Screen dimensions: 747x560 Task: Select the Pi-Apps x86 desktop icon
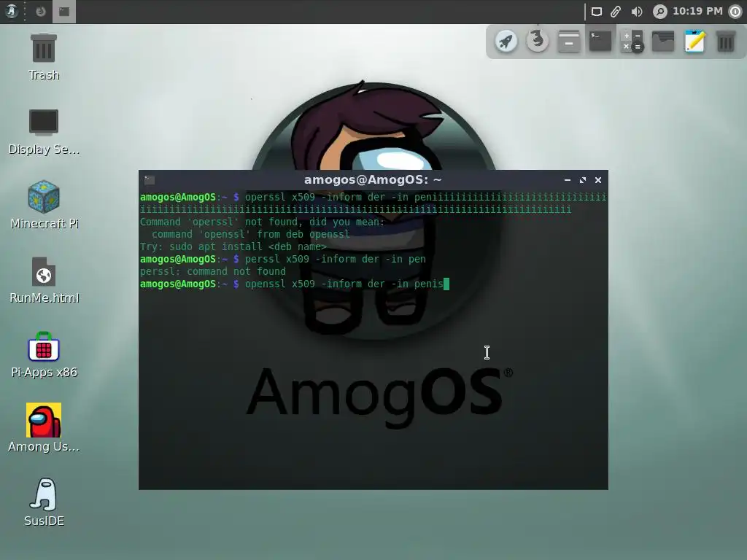coord(44,354)
